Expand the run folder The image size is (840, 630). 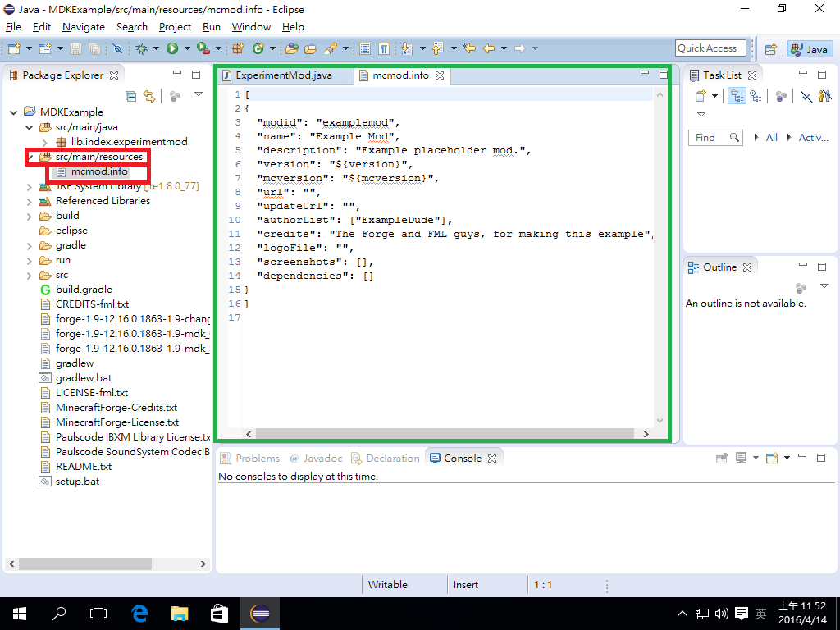point(30,261)
